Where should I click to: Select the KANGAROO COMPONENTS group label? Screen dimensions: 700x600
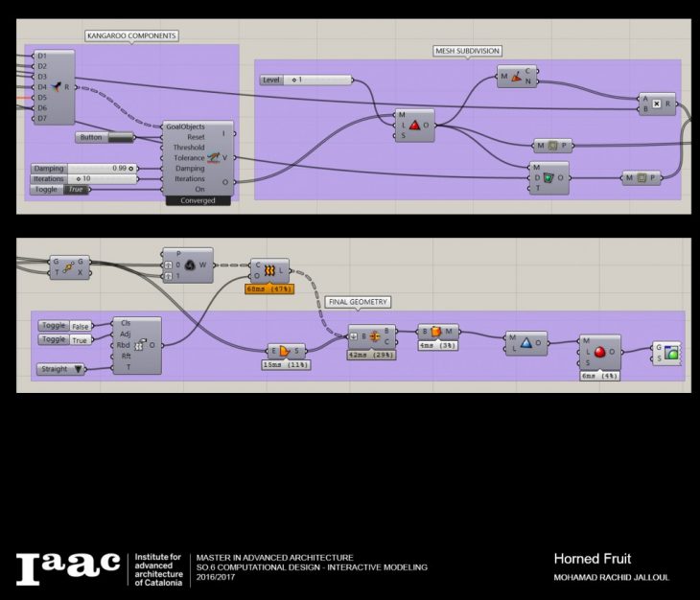(130, 36)
